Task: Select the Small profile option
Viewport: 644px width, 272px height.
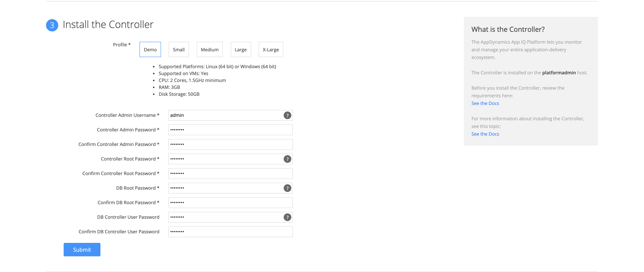Action: [x=179, y=49]
